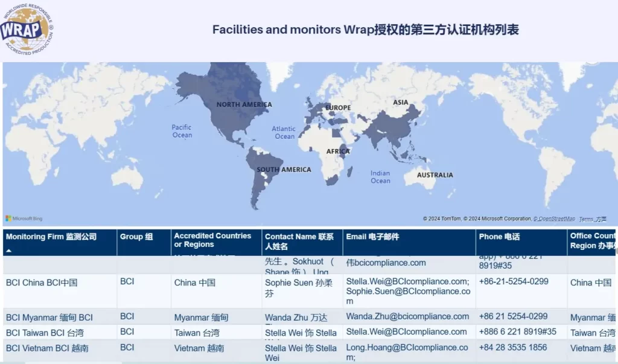Open the map Terms link
Screen dimensions: 618x364
coord(586,219)
